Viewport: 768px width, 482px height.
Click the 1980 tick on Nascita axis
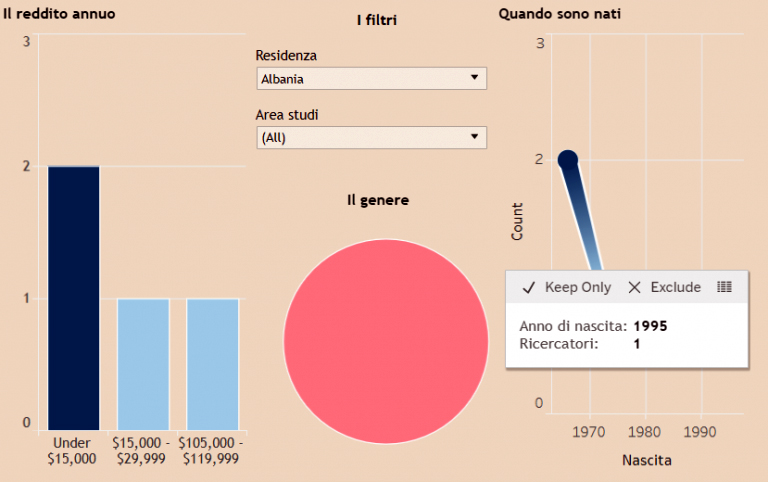click(x=645, y=430)
